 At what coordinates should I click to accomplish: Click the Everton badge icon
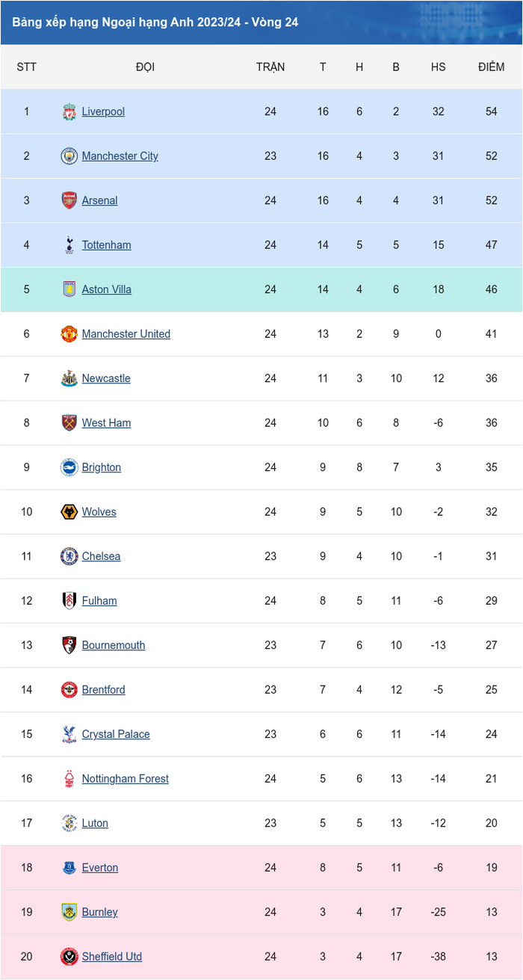69,868
